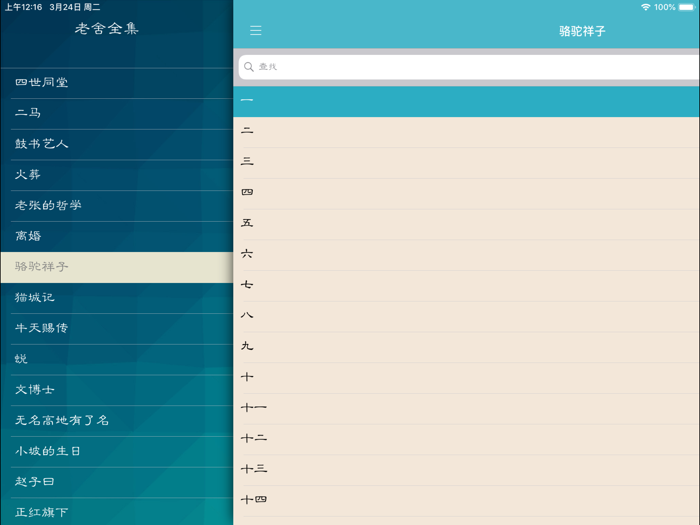Open chapter 七
Image resolution: width=700 pixels, height=525 pixels.
467,286
